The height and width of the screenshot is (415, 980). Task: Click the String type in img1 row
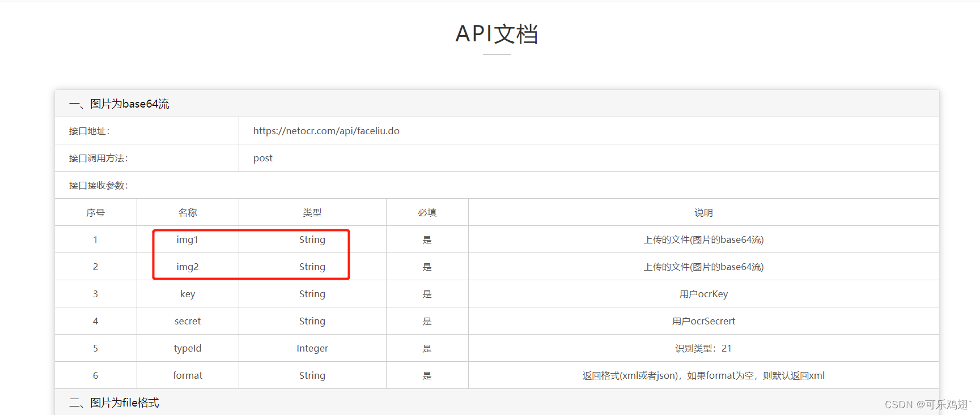point(312,239)
